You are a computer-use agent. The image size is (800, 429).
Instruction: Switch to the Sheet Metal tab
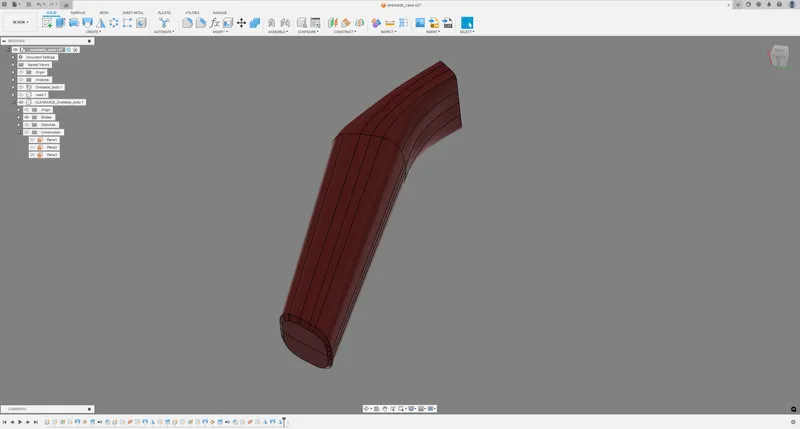tap(133, 12)
